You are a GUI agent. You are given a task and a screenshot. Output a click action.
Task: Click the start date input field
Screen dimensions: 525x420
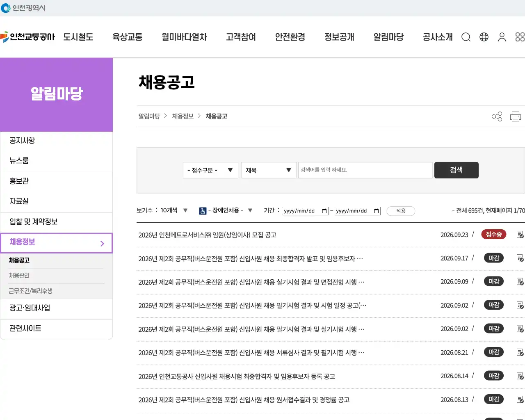point(306,211)
